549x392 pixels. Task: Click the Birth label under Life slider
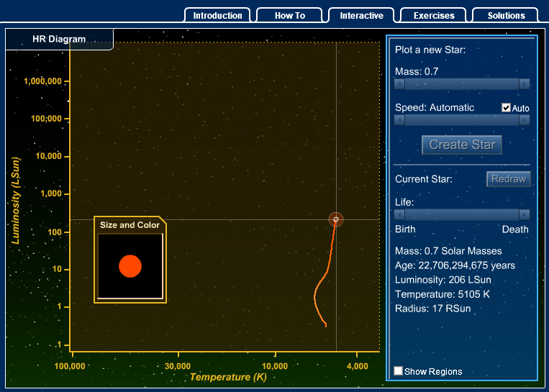click(405, 229)
